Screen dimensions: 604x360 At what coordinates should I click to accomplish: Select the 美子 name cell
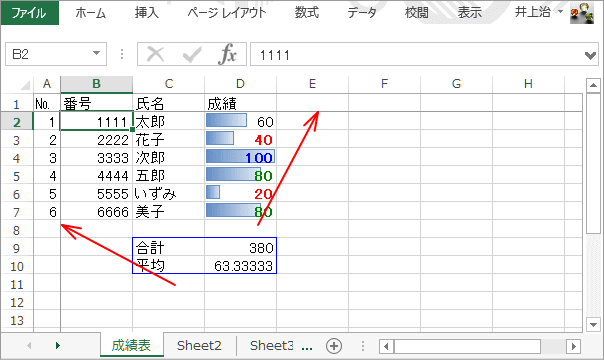169,211
